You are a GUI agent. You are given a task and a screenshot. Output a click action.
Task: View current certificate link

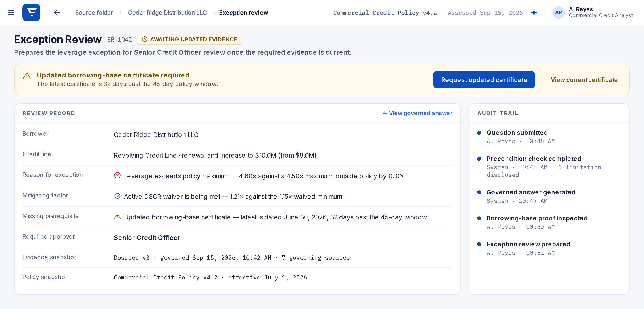point(584,80)
